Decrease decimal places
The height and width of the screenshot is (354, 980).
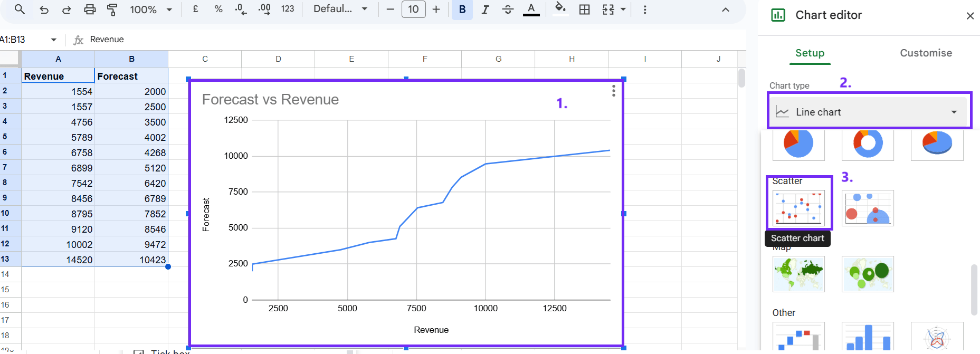tap(241, 9)
